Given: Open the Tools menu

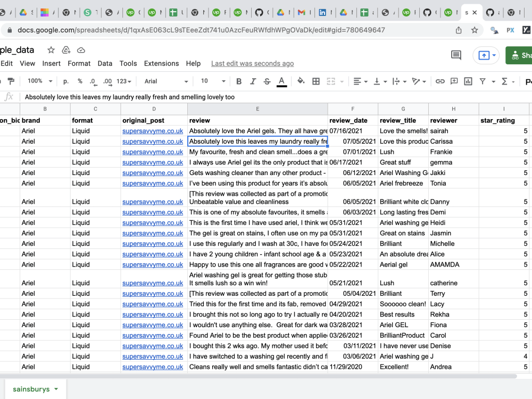Looking at the screenshot, I should [128, 63].
